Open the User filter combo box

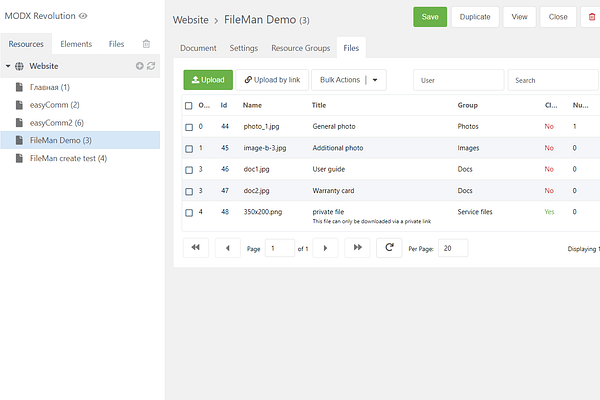(458, 80)
